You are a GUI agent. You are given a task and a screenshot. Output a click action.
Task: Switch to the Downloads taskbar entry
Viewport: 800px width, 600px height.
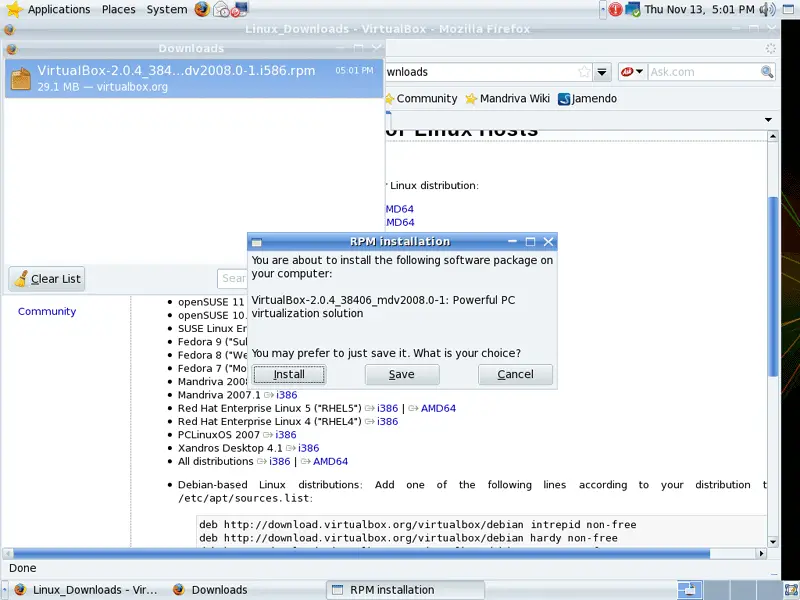tap(210, 590)
